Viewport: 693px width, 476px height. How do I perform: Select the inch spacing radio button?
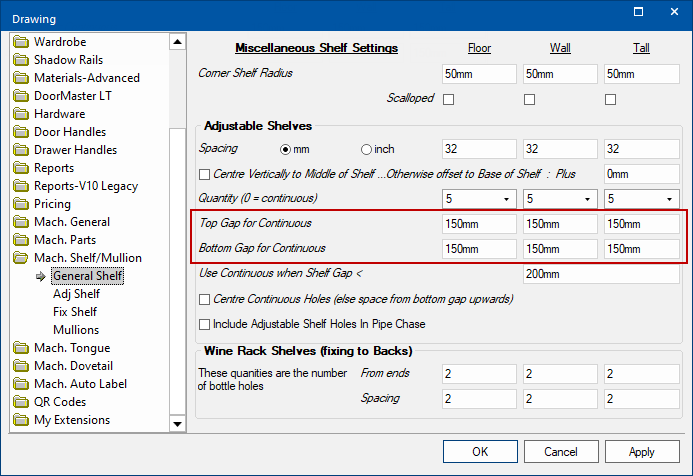(366, 149)
